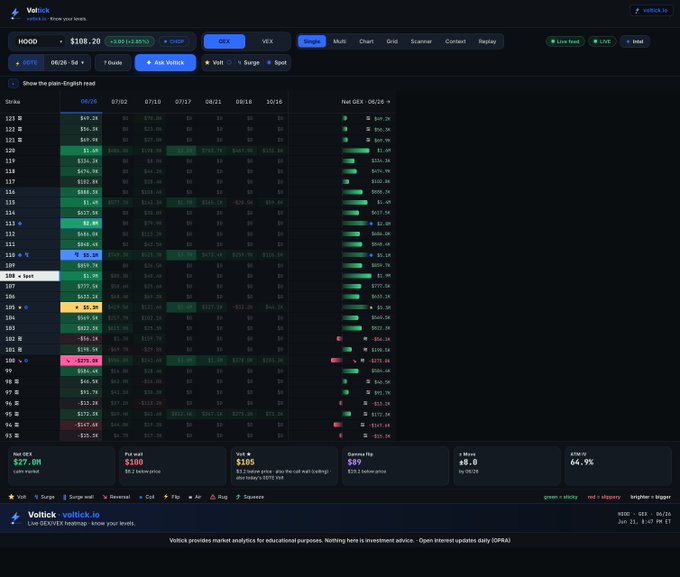Click the Flip lightning legend icon
This screenshot has width=680, height=577.
click(x=166, y=497)
